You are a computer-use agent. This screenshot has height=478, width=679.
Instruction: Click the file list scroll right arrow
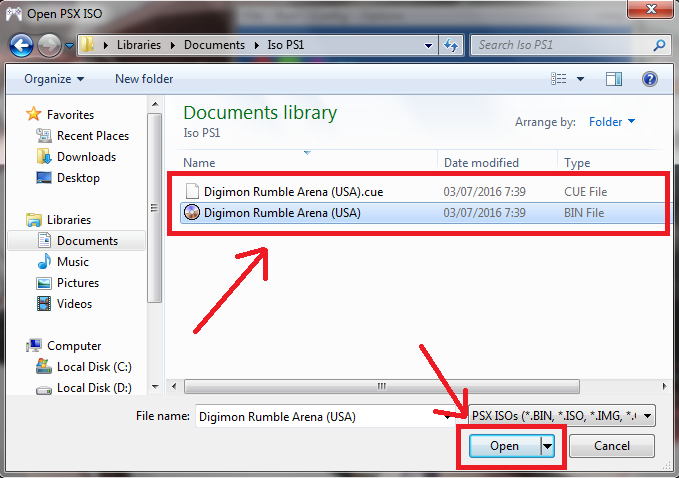pyautogui.click(x=664, y=387)
